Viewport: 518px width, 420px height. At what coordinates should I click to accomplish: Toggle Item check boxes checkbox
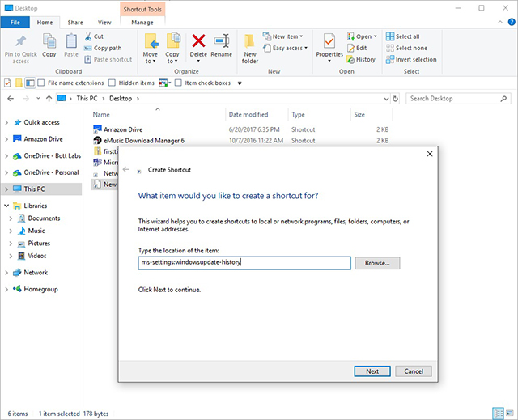coord(178,83)
